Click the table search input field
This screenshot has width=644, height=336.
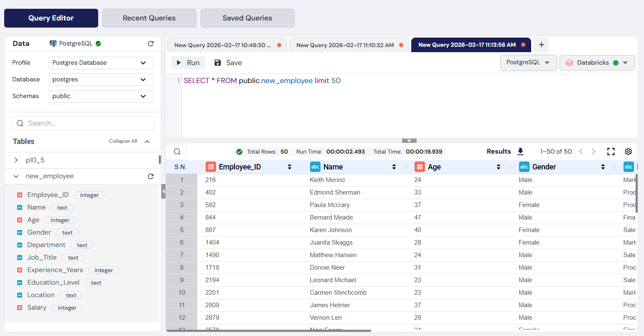click(x=82, y=123)
